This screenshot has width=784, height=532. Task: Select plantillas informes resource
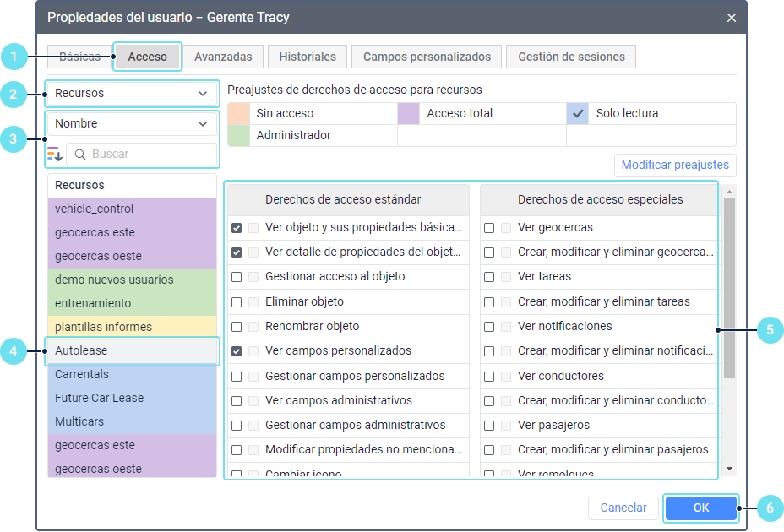coord(132,327)
